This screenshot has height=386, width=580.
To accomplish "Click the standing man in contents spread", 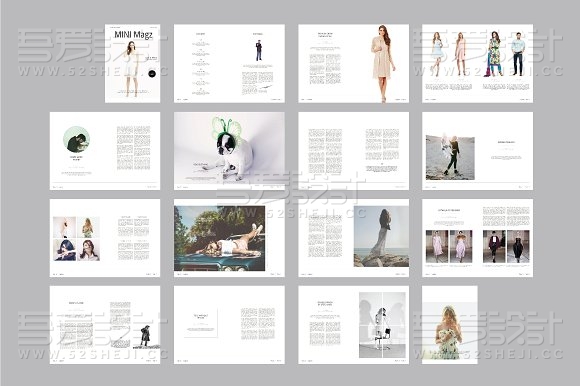I will pyautogui.click(x=259, y=51).
